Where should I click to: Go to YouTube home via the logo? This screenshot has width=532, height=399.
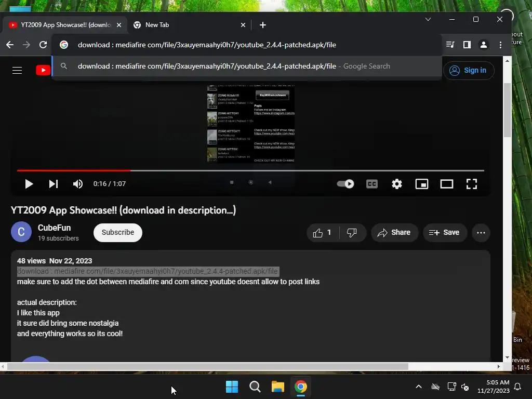pos(43,70)
